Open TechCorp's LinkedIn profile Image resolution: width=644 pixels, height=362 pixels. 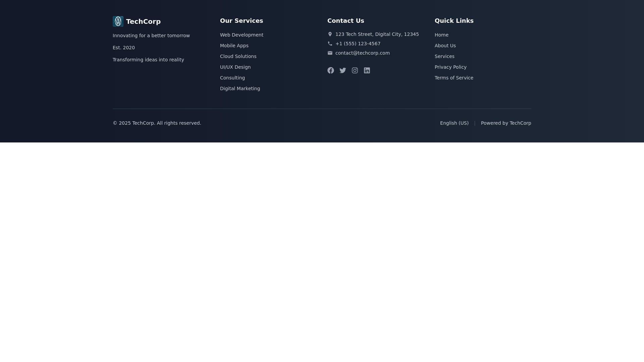367,70
